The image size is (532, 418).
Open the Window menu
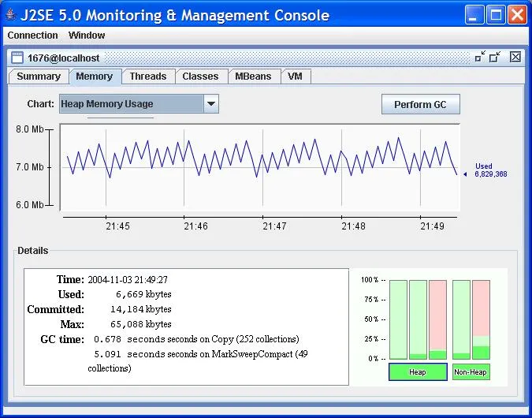(x=87, y=35)
